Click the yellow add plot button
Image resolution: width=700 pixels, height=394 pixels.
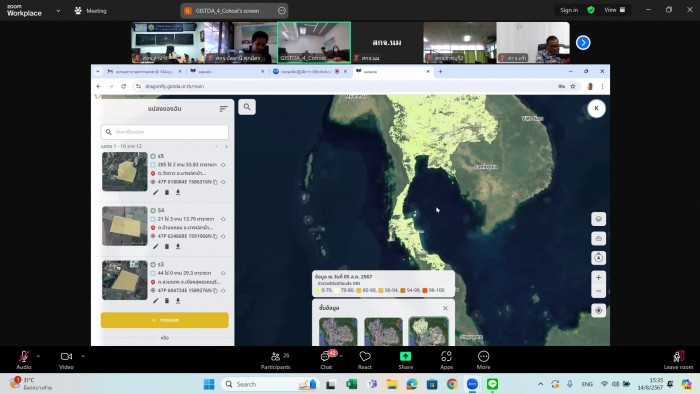pyautogui.click(x=165, y=320)
